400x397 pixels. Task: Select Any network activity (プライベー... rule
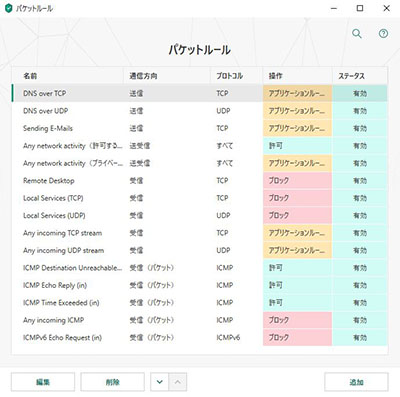[x=200, y=163]
